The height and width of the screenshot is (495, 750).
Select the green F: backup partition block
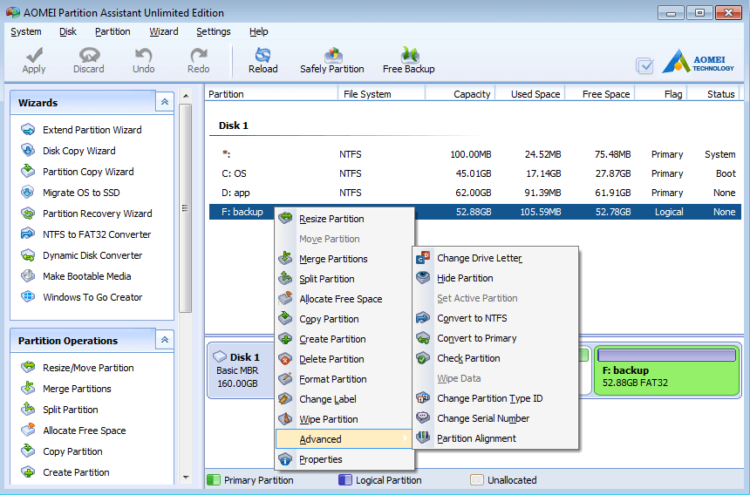(664, 375)
